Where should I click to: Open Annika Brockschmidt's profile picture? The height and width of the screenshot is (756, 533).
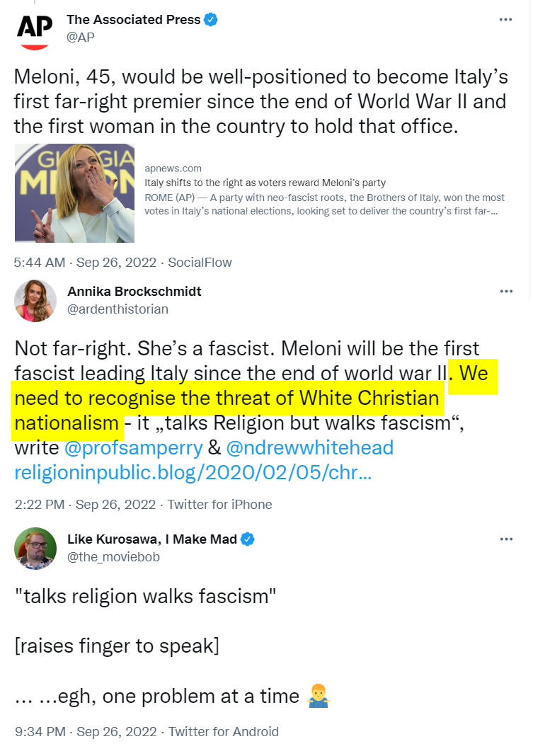35,301
